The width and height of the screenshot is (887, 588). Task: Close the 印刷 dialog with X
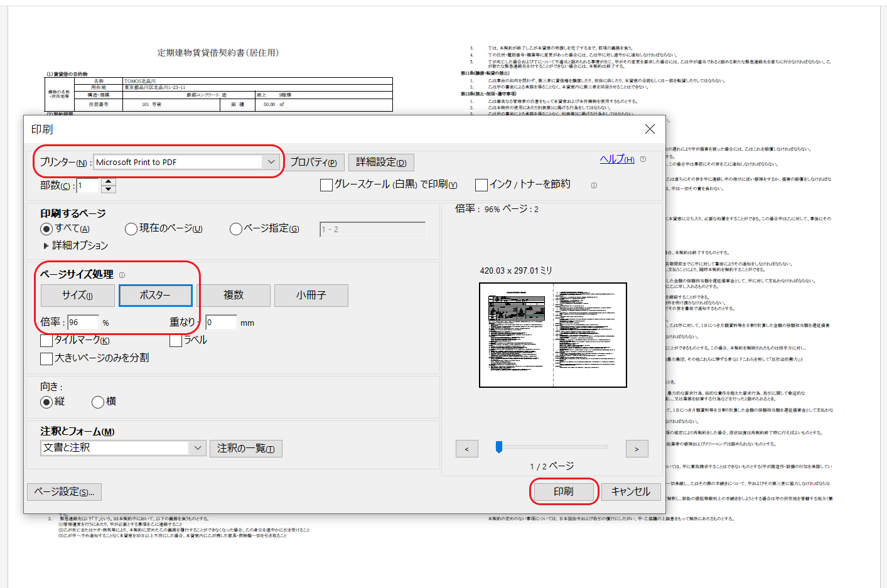coord(650,129)
